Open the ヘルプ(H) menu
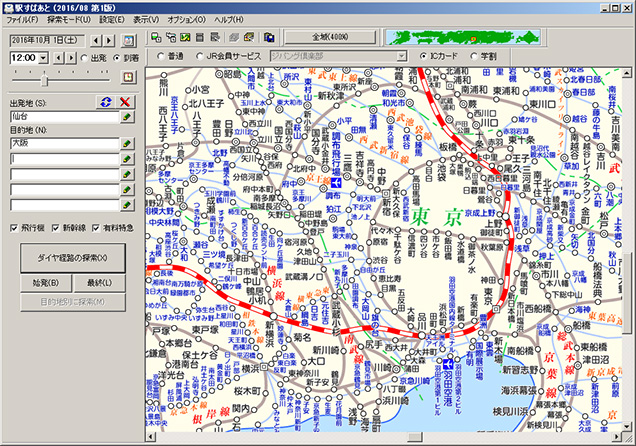The height and width of the screenshot is (446, 636). [229, 20]
